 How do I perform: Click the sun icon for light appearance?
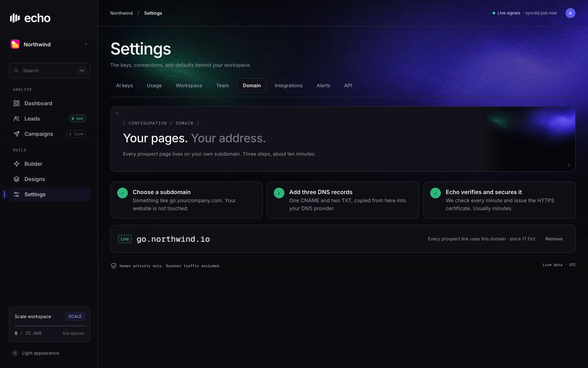point(15,353)
